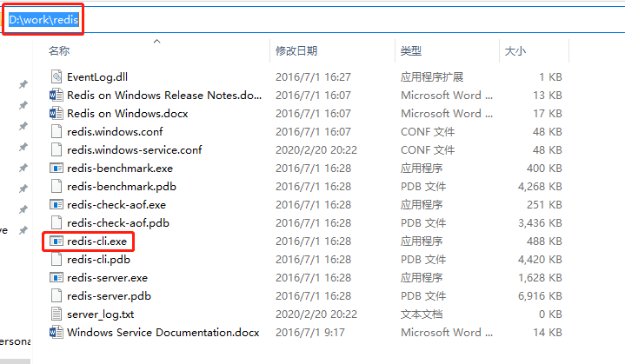Select the file name redis-server.exe
Screen dimensions: 625x364
[107, 278]
